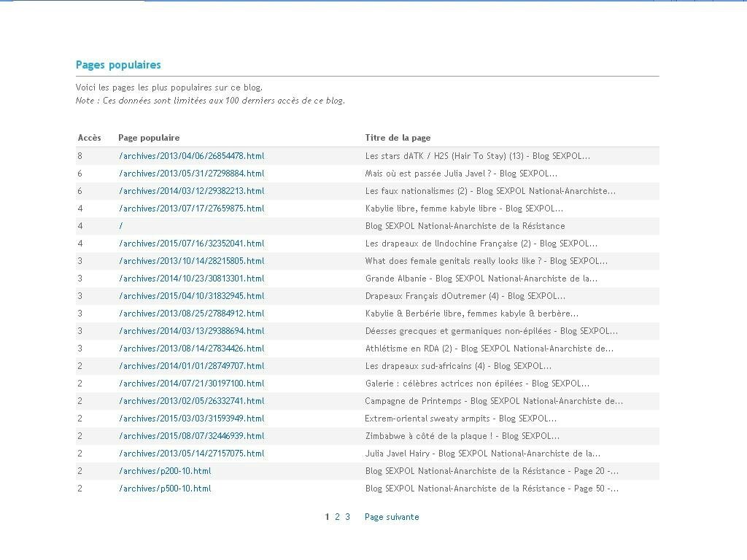Open link /archives/2013/02/05/26332741.html
This screenshot has height=560, width=747.
(x=192, y=401)
